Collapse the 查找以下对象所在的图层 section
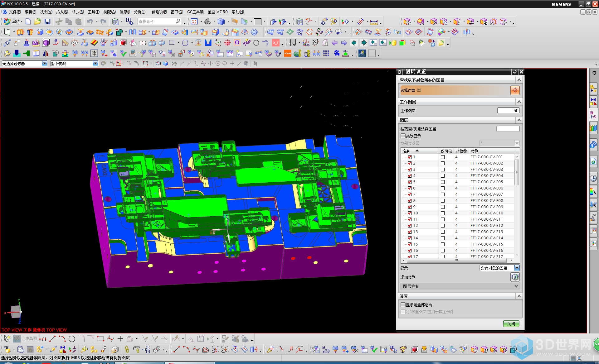The width and height of the screenshot is (599, 364). [519, 80]
